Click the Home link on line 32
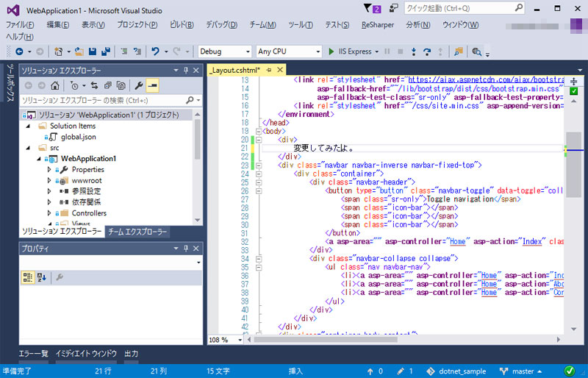The image size is (588, 378). 457,241
